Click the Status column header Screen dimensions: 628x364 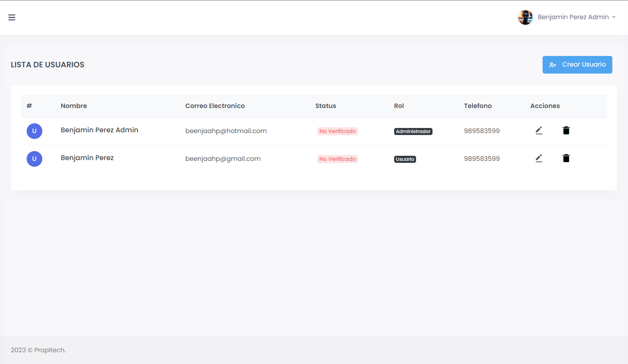pyautogui.click(x=326, y=106)
